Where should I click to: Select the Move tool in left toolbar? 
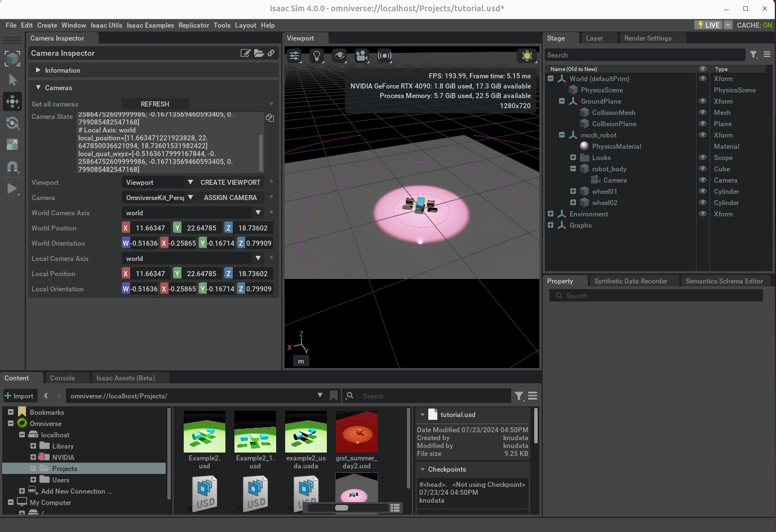coord(12,101)
